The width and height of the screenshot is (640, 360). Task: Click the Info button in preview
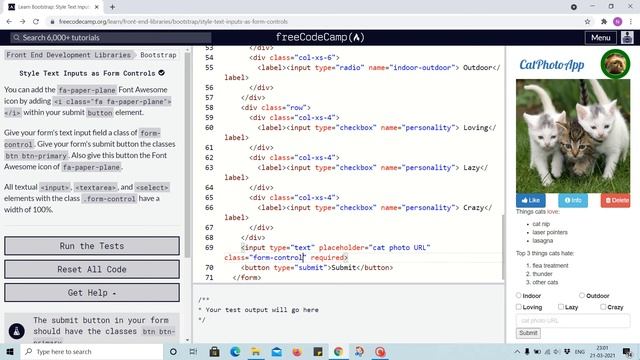click(x=573, y=200)
